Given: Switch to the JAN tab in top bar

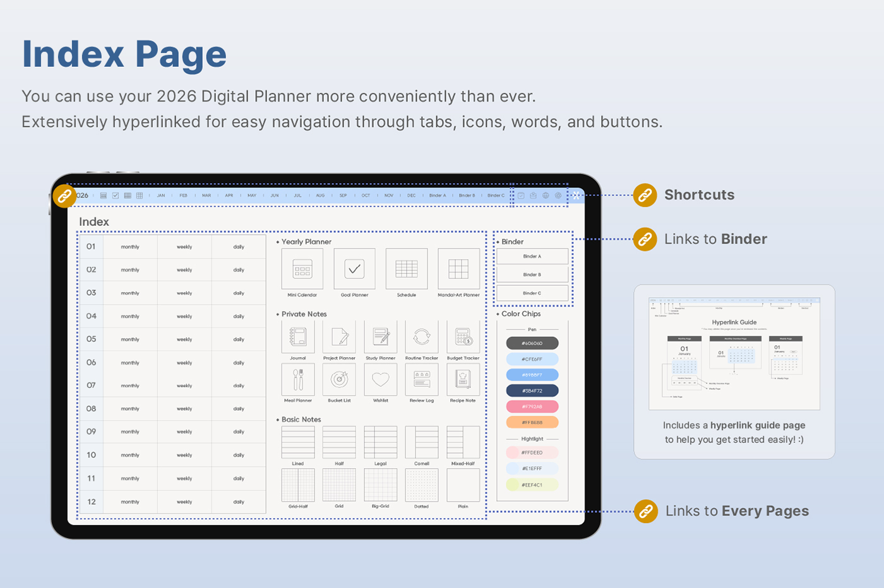Looking at the screenshot, I should point(161,196).
